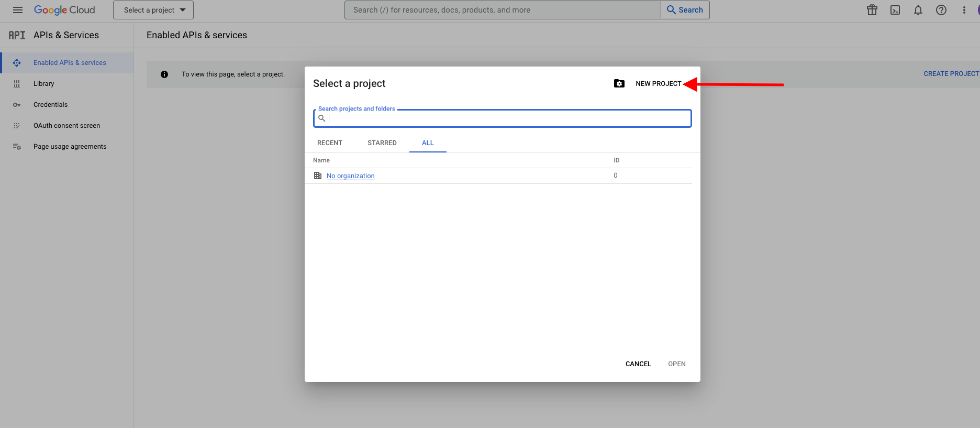Open OAuth consent screen in sidebar
Image resolution: width=980 pixels, height=428 pixels.
66,126
